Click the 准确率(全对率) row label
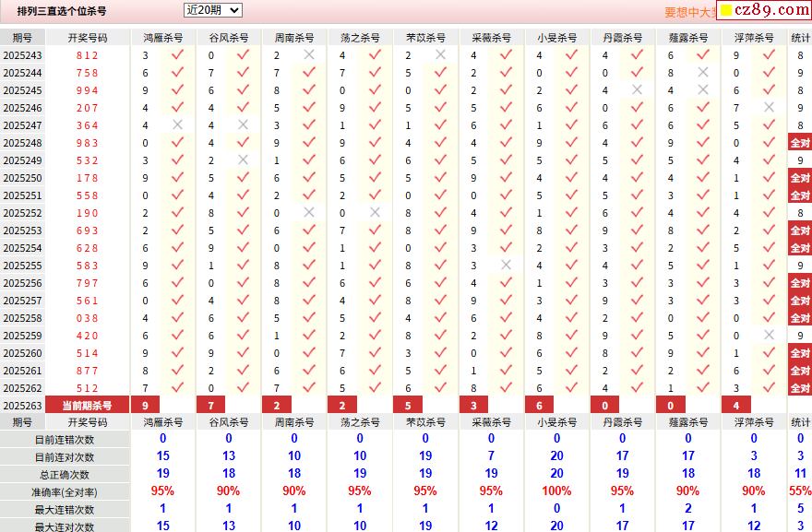Image resolution: width=812 pixels, height=532 pixels. (x=65, y=492)
